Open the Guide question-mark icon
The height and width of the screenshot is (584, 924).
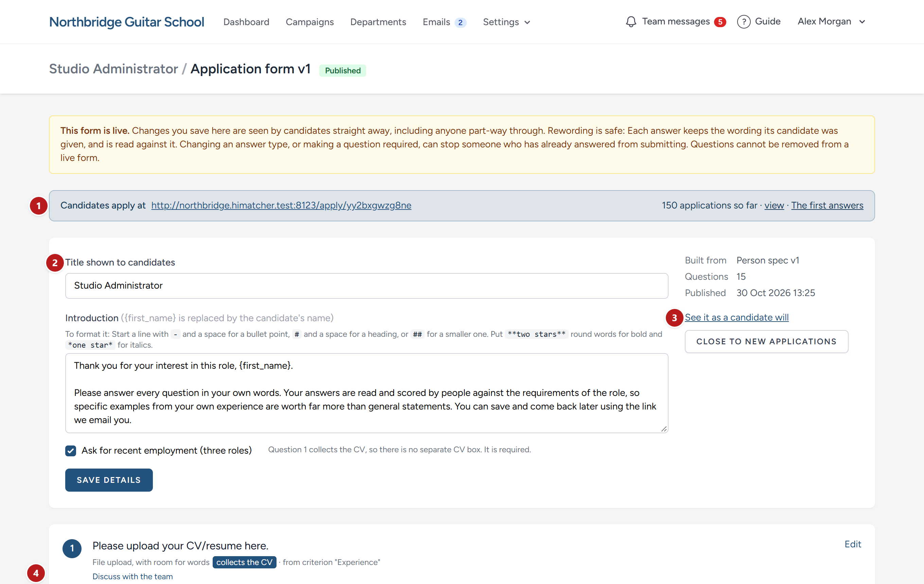(744, 22)
